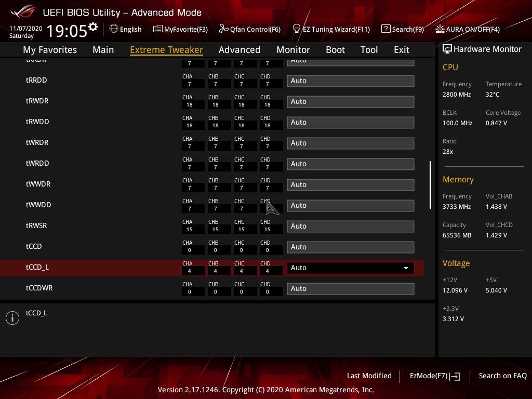Select the tCCD row label
The height and width of the screenshot is (399, 532).
34,246
